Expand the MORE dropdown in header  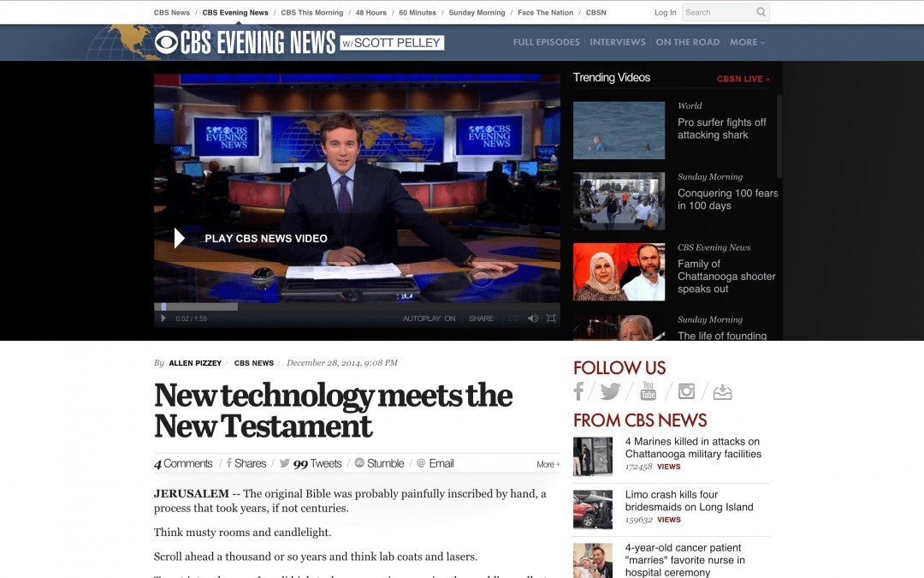click(x=747, y=42)
